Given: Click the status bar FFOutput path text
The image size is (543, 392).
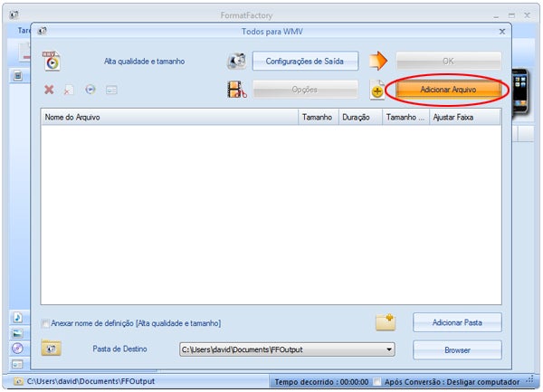Looking at the screenshot, I should point(90,381).
